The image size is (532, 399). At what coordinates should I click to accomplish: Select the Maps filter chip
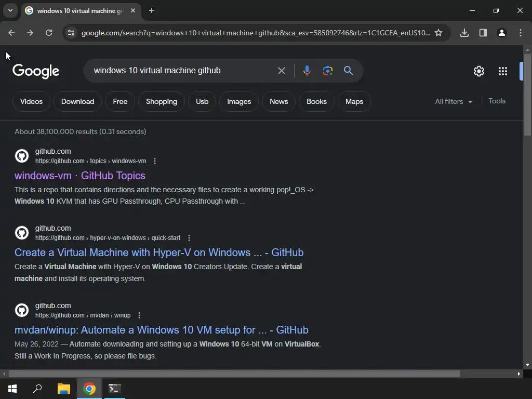tap(354, 101)
